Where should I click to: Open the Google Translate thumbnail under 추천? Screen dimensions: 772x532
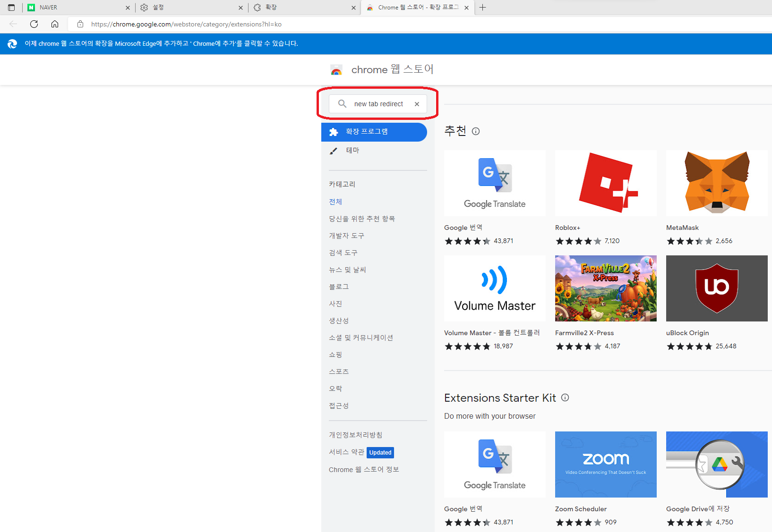coord(495,183)
